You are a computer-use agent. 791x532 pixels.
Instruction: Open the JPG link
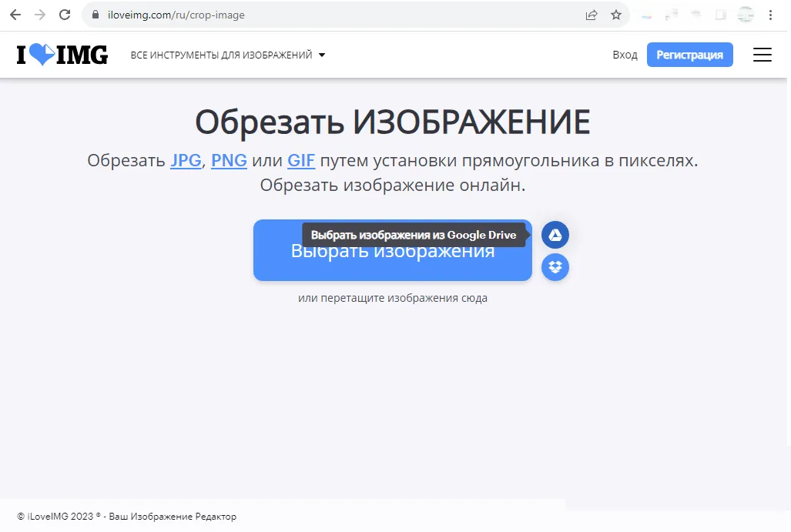(x=185, y=161)
